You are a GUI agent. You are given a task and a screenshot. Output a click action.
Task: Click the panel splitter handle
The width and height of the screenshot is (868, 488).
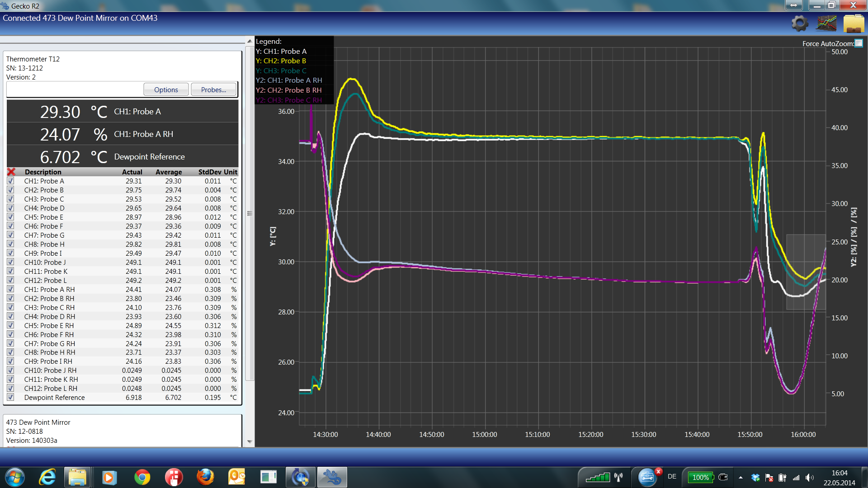(x=250, y=213)
